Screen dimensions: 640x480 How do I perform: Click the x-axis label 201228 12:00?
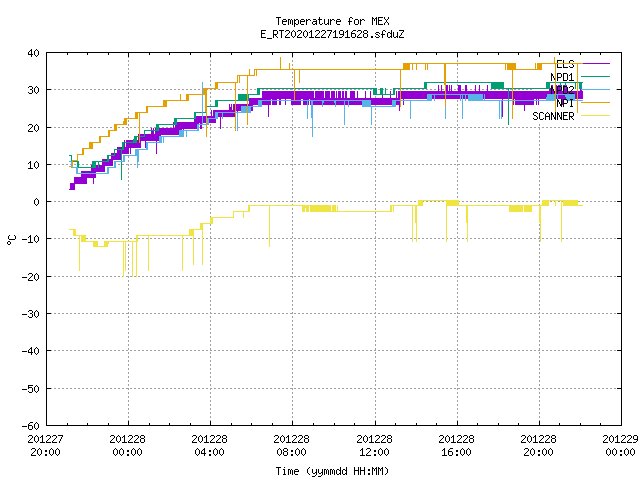374,446
